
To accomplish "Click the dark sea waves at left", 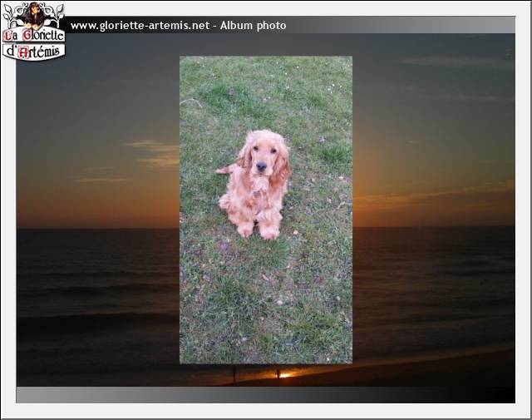I will click(98, 289).
